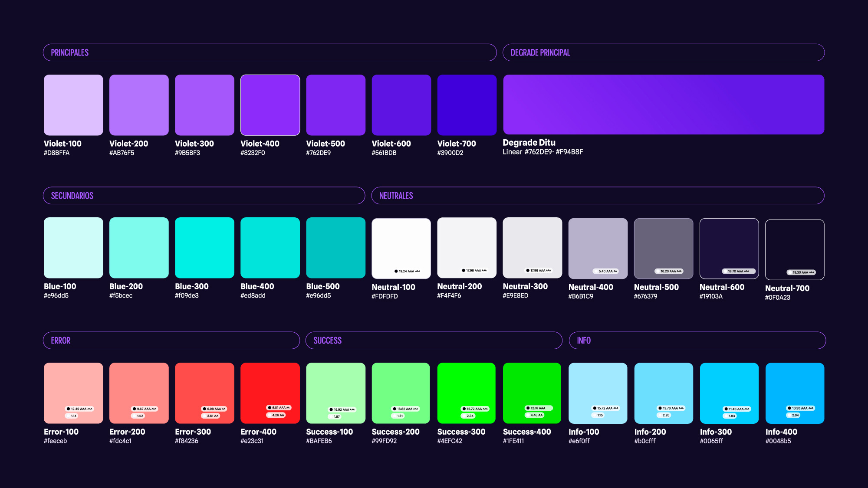
Task: Click the PRINCIPALES section header
Action: coord(70,52)
